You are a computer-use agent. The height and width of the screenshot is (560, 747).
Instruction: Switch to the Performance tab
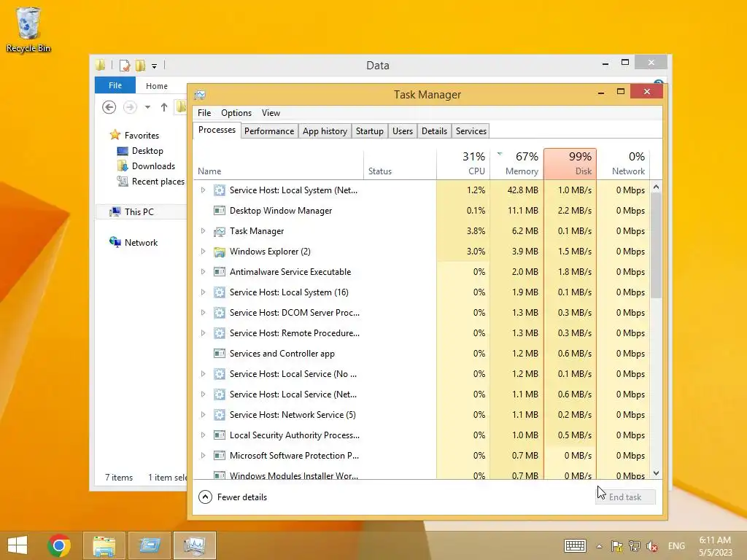(x=269, y=131)
